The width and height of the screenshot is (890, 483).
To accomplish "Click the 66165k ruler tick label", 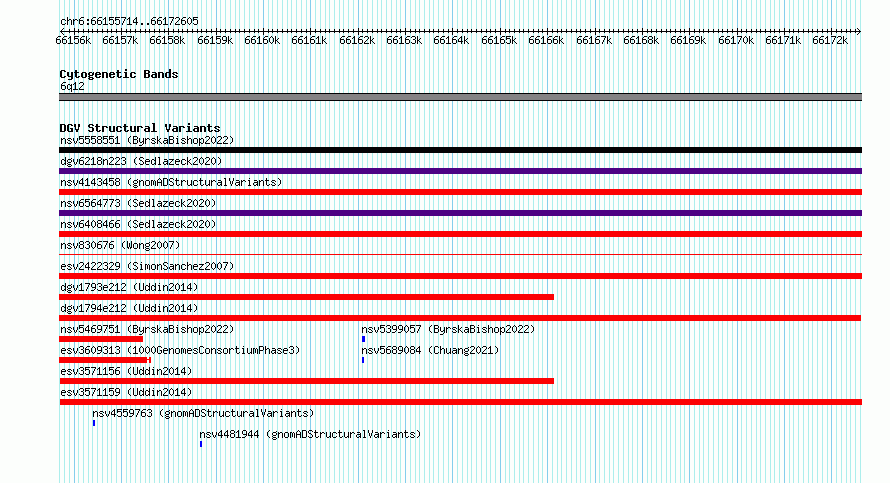I will (x=499, y=40).
